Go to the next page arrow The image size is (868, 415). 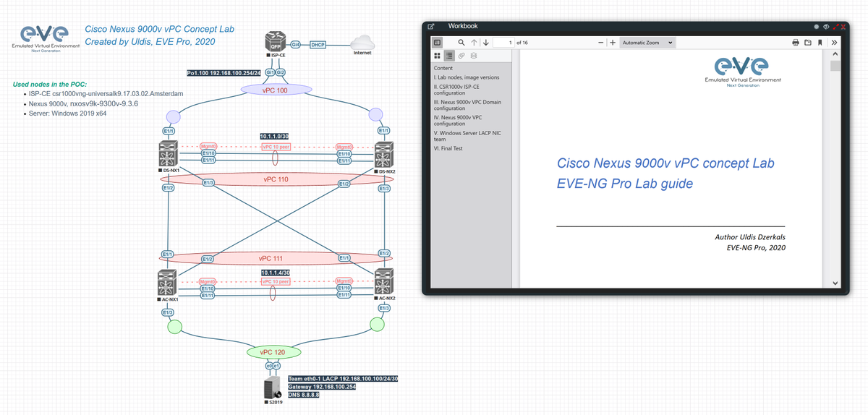point(485,43)
